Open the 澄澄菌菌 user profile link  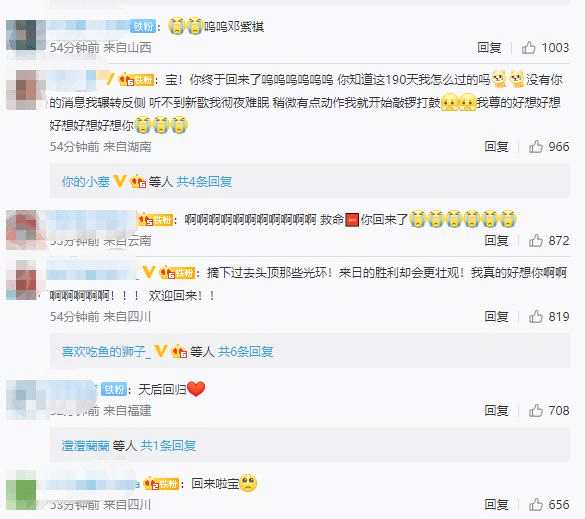pos(86,445)
